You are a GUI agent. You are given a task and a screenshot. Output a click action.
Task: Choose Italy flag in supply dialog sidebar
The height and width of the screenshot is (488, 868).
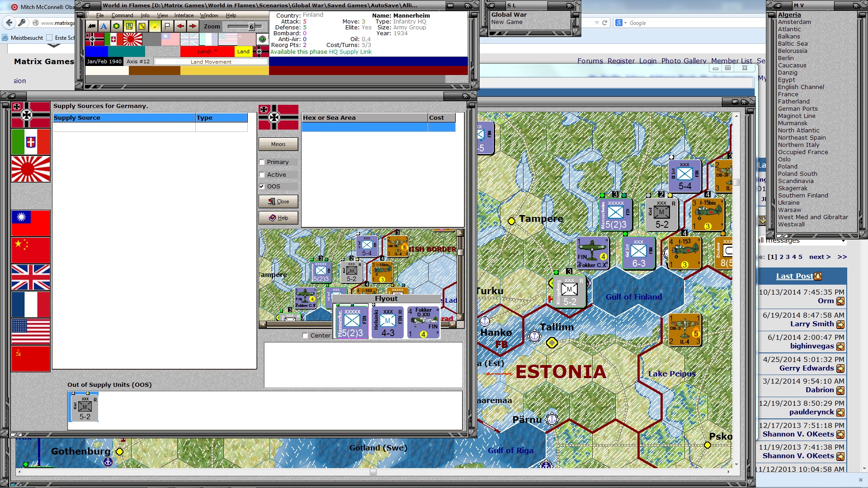coord(31,142)
